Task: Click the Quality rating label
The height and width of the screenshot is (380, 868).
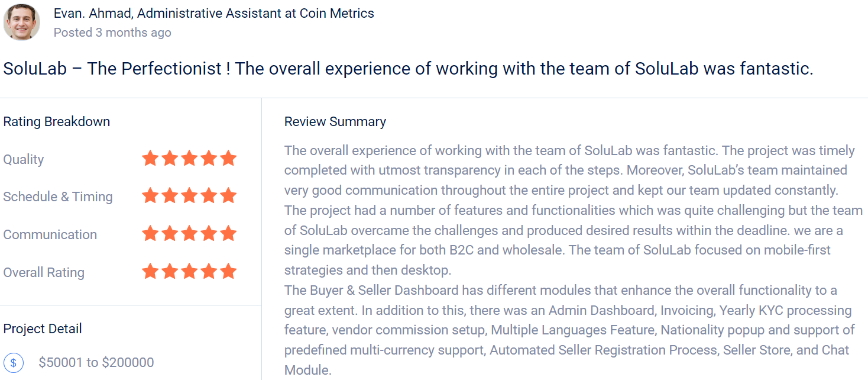Action: tap(24, 159)
